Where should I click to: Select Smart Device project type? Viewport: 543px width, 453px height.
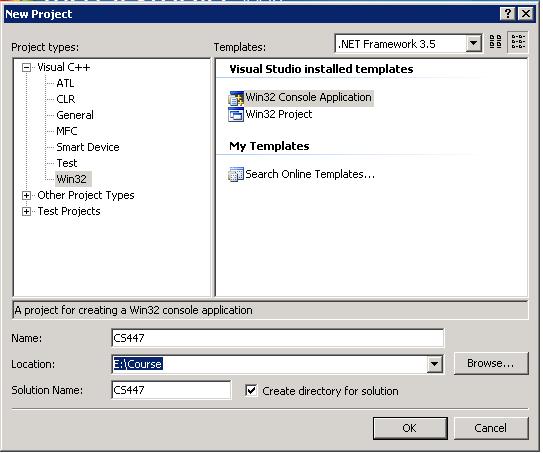88,147
